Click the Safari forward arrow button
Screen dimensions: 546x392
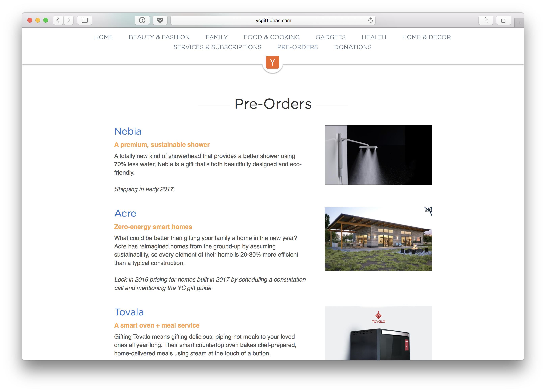pyautogui.click(x=69, y=20)
